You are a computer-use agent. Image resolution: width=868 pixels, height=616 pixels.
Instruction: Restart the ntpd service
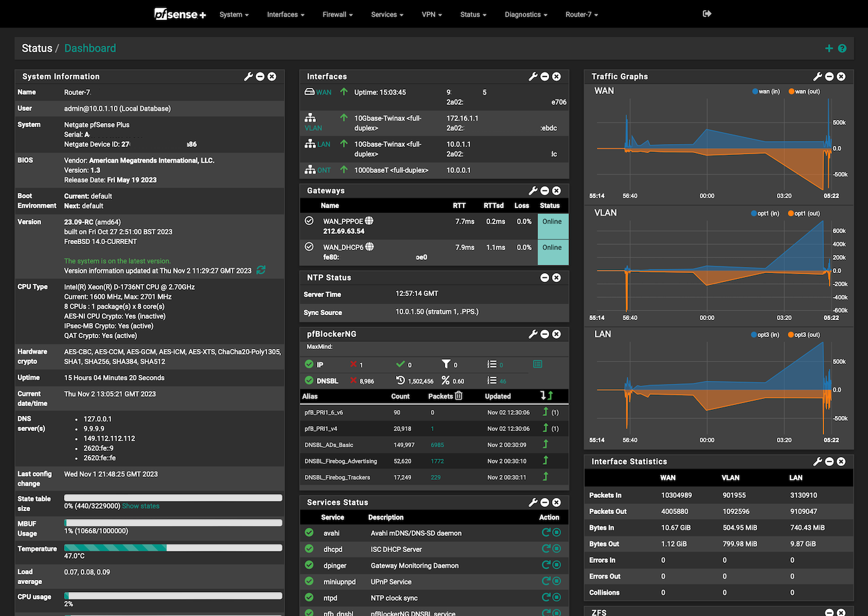546,597
